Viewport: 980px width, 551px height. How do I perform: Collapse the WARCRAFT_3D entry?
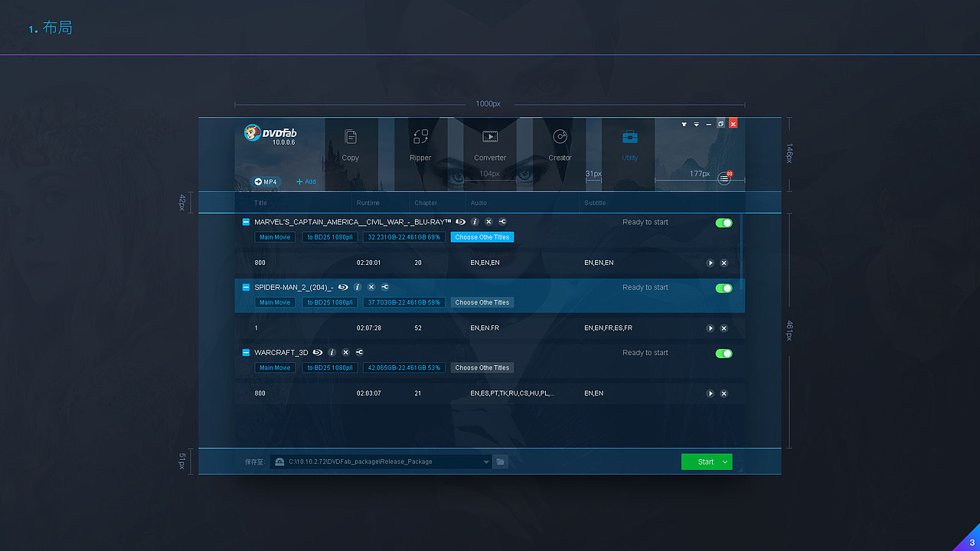[x=246, y=353]
